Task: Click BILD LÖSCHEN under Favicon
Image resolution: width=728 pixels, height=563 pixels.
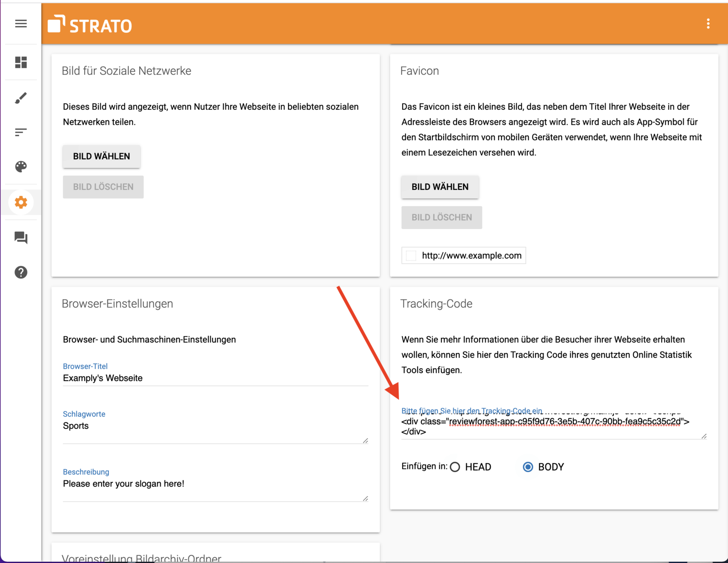Action: click(x=442, y=218)
